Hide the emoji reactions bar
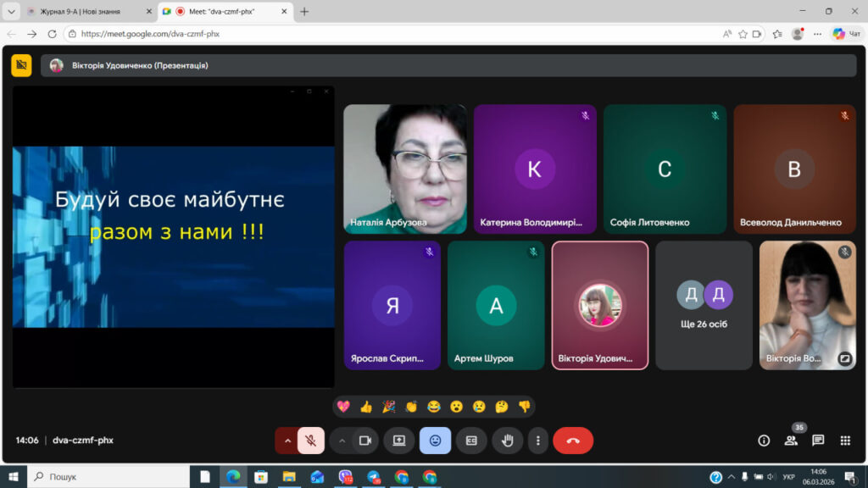The width and height of the screenshot is (868, 488). pyautogui.click(x=435, y=441)
